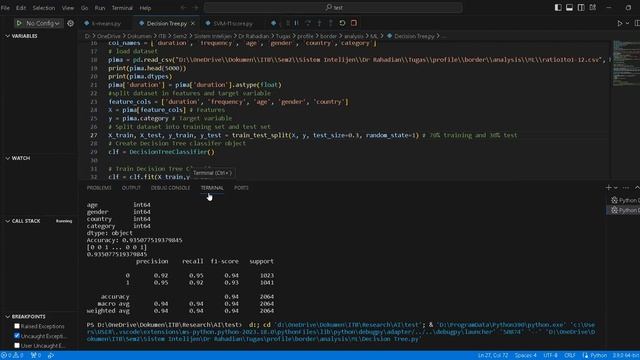640x360 pixels.
Task: Disable the Uncaught Exceptions breakpoint checkbox
Action: [17, 336]
